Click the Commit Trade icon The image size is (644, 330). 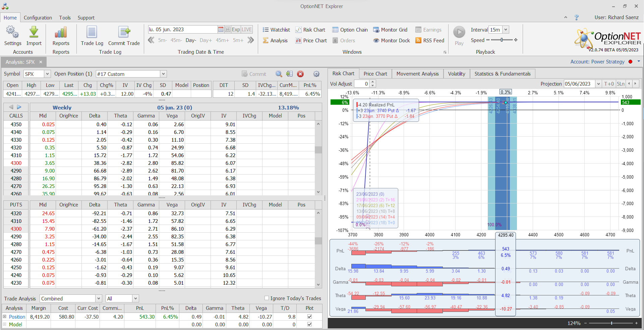coord(124,33)
